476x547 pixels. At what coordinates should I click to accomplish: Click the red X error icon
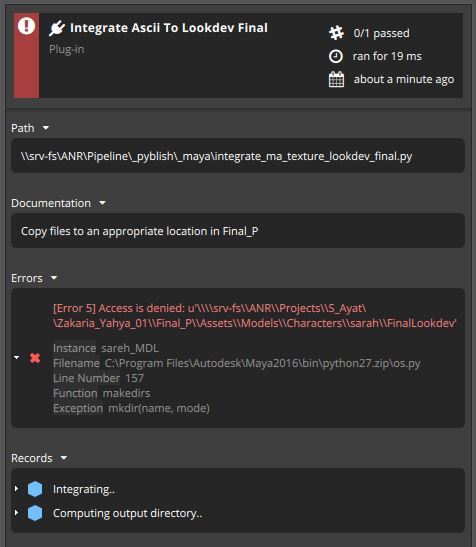[35, 358]
